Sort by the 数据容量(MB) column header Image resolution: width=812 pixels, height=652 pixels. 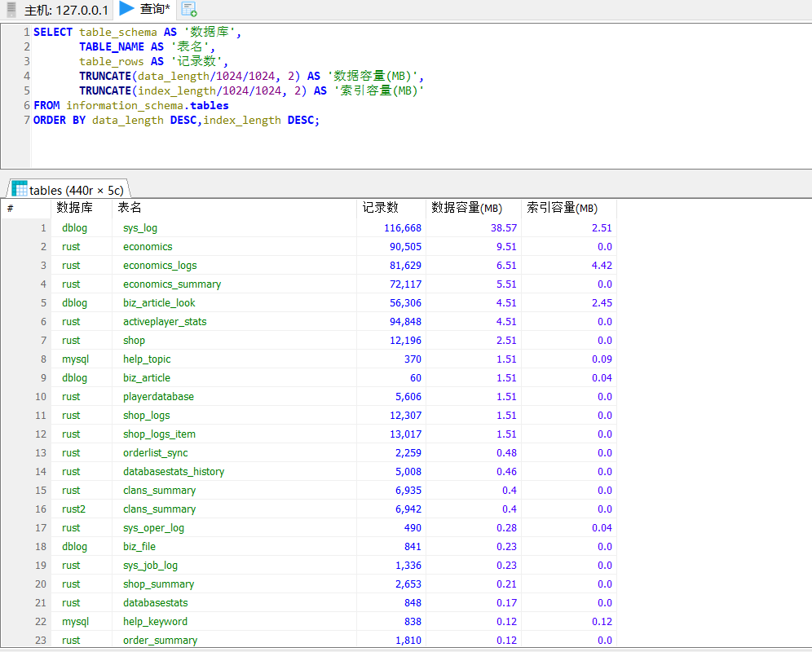coord(473,208)
